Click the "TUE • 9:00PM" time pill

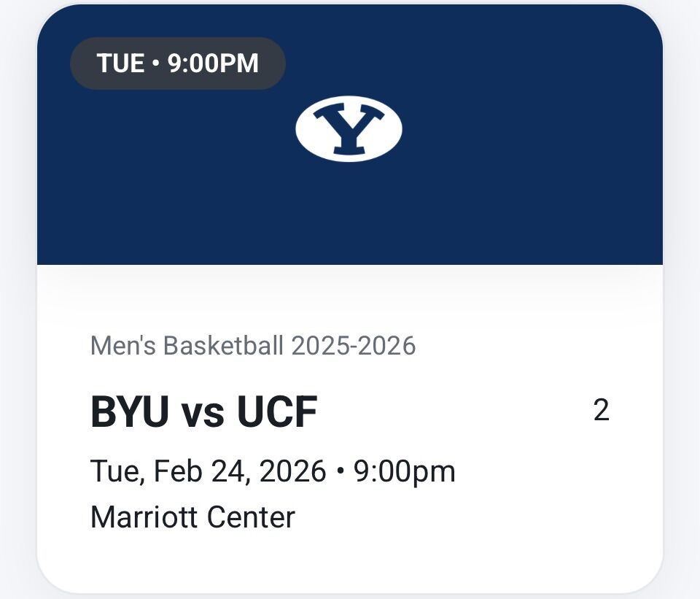coord(178,63)
